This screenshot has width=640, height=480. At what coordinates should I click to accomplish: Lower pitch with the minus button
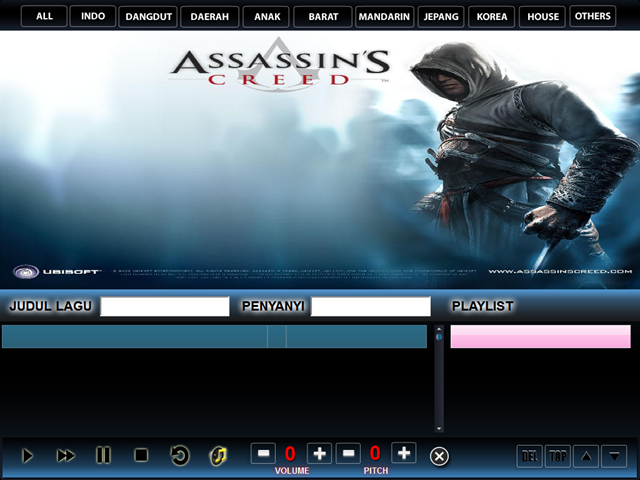pos(348,453)
